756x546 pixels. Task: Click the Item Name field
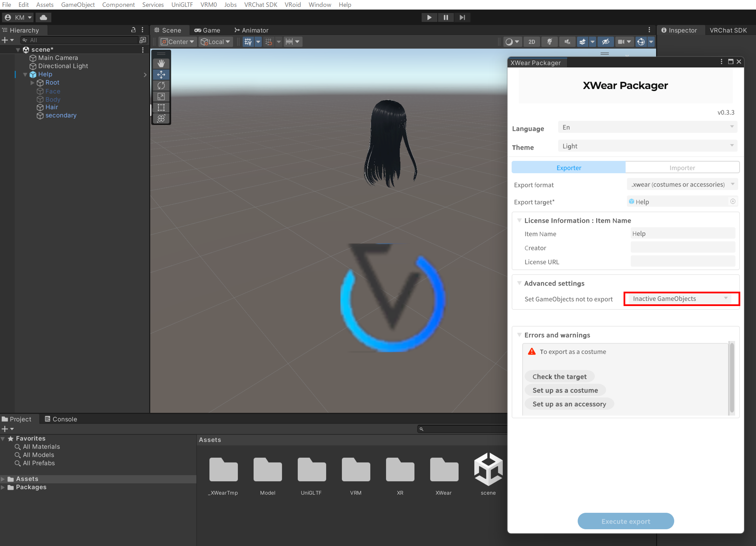pyautogui.click(x=683, y=233)
